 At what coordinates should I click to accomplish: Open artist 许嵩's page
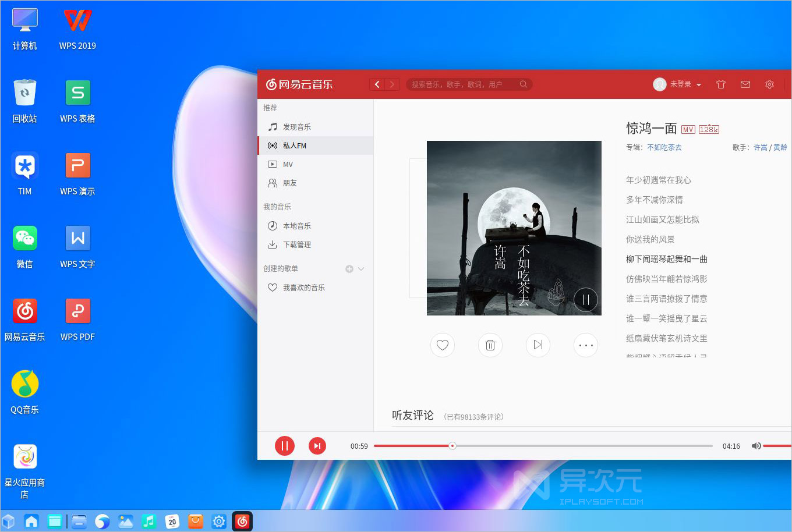(x=761, y=147)
